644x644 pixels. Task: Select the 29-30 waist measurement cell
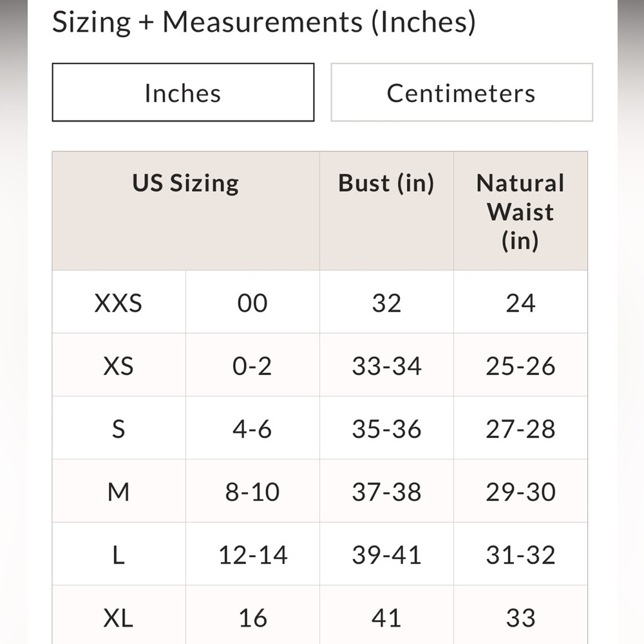coord(520,492)
